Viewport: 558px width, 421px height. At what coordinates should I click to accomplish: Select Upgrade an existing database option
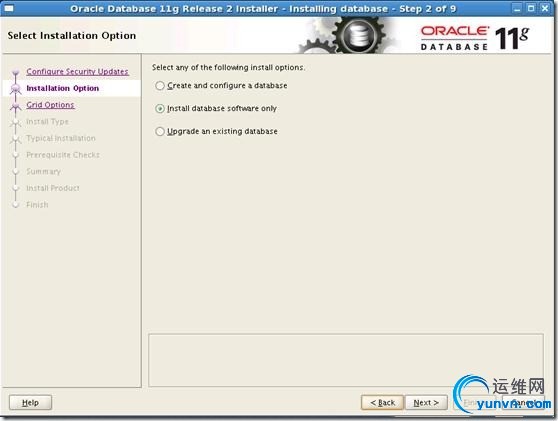(x=216, y=131)
